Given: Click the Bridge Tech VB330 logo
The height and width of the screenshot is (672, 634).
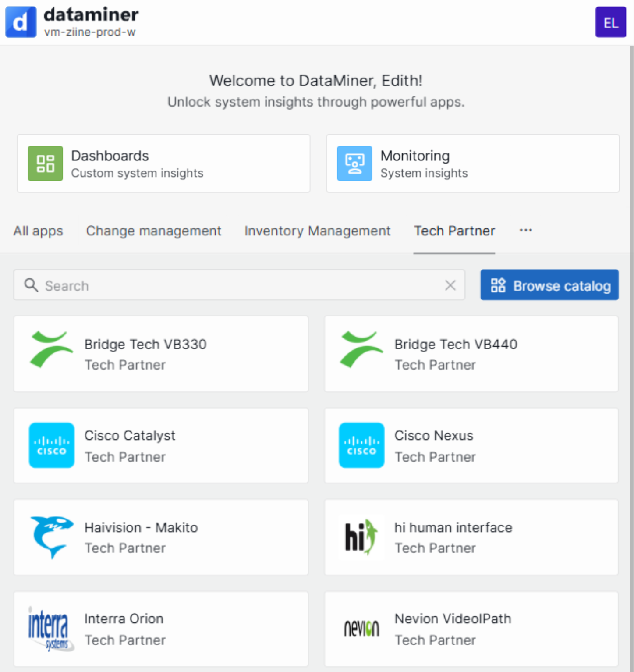Looking at the screenshot, I should tap(51, 349).
